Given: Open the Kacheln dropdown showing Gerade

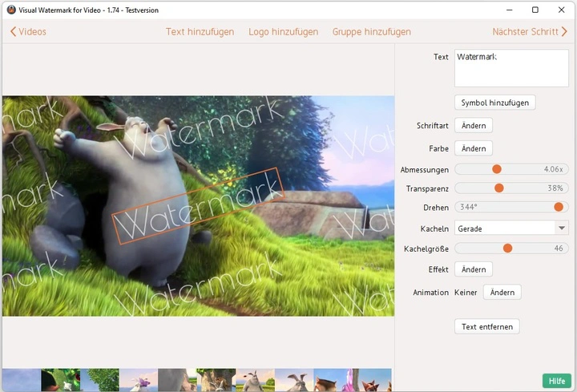Looking at the screenshot, I should [x=511, y=228].
